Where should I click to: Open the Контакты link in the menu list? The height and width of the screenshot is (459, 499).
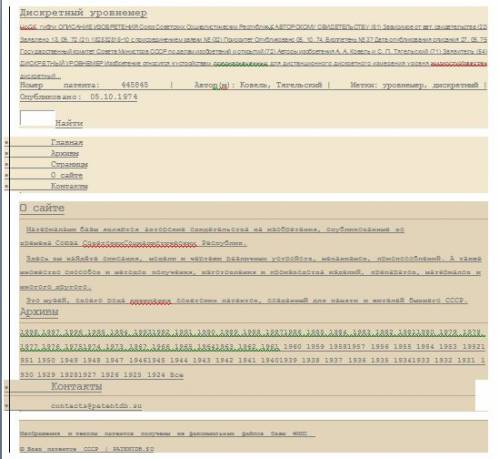pos(69,186)
